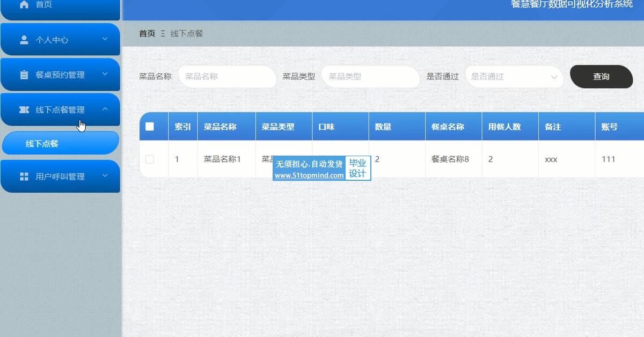The width and height of the screenshot is (644, 337).
Task: Click the ticket icon beside 线下点餐管理
Action: point(24,109)
